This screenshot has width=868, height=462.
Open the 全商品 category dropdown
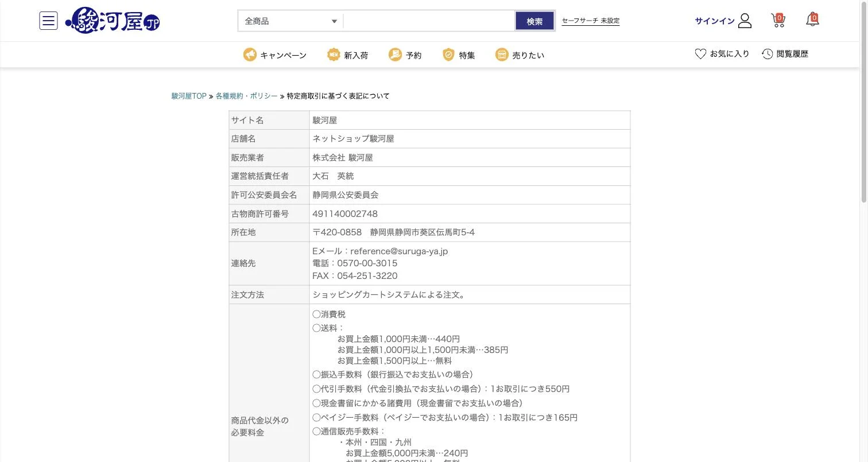[290, 21]
